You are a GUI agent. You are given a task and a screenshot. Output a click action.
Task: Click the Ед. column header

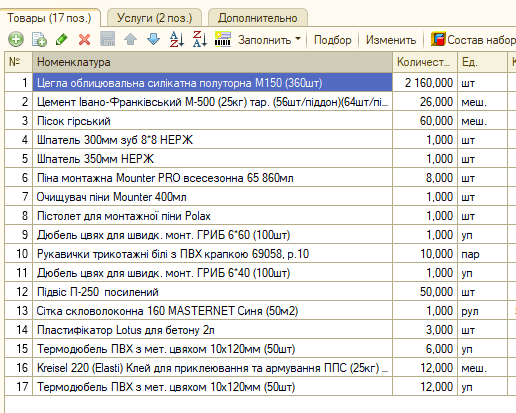pyautogui.click(x=482, y=62)
